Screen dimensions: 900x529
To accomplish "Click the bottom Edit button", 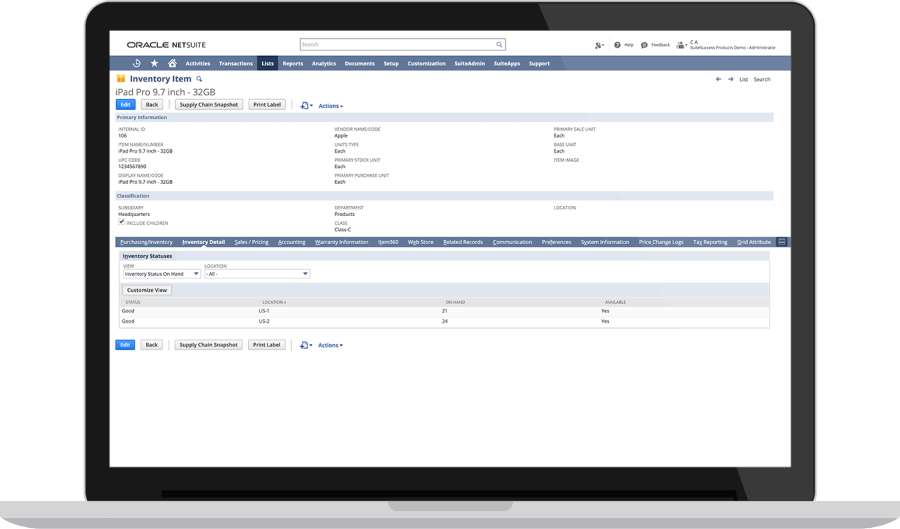I will (x=125, y=345).
